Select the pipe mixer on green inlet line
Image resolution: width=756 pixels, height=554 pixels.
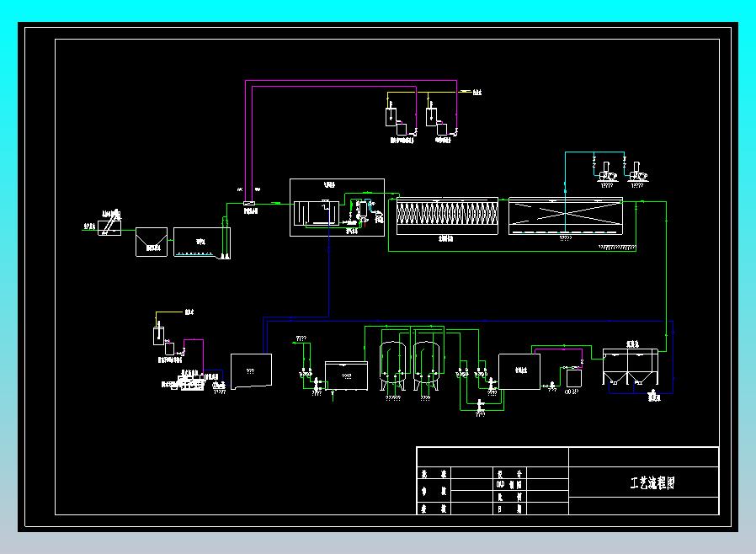tap(249, 204)
